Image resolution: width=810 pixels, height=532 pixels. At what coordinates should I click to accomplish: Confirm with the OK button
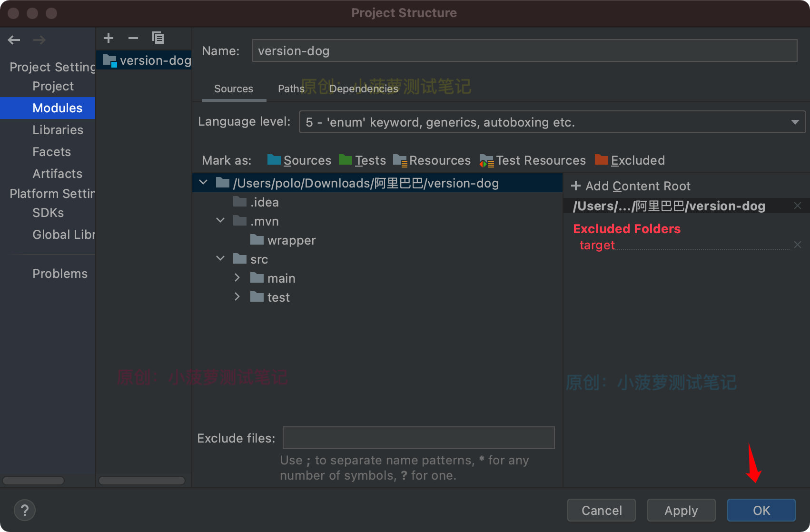(x=761, y=510)
